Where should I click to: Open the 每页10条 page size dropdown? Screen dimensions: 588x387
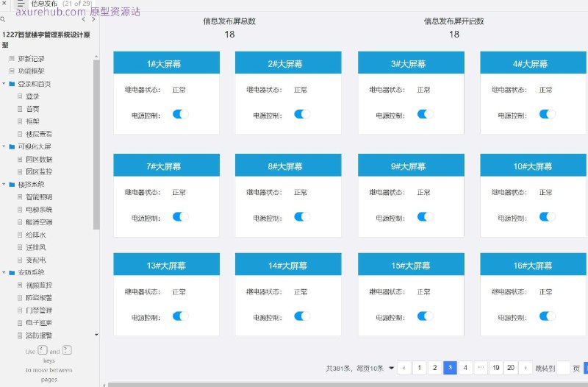pos(392,368)
